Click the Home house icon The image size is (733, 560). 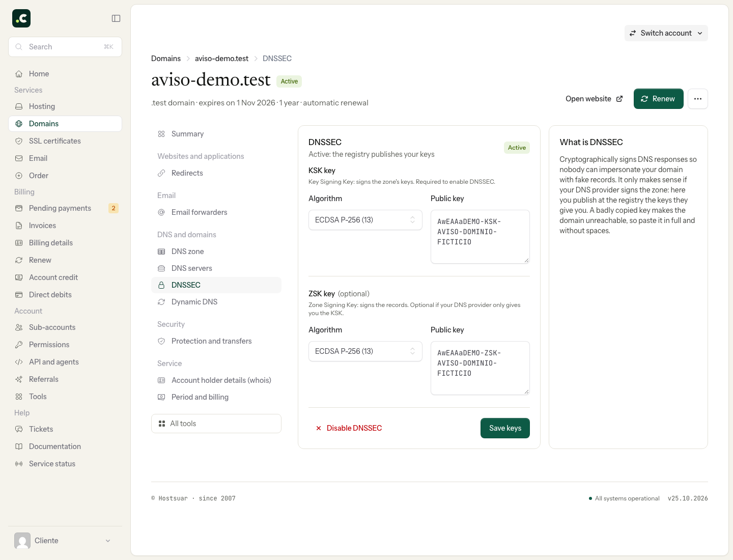[19, 74]
